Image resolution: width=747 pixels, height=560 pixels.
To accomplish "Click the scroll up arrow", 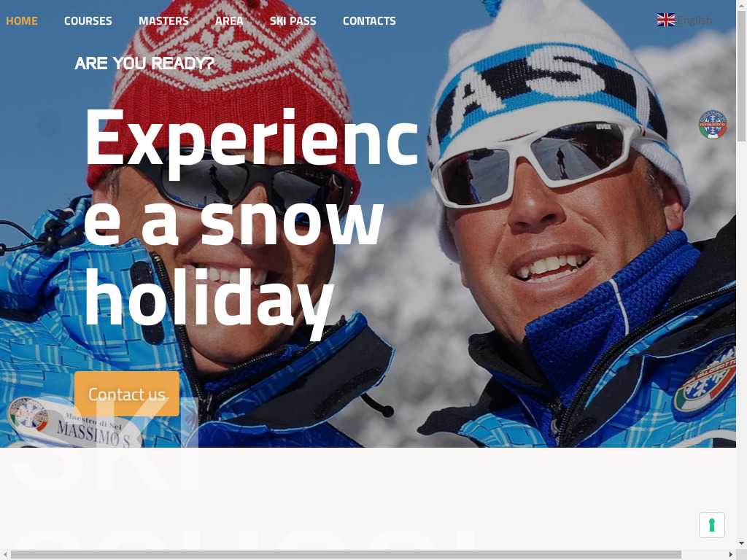I will [x=741, y=4].
